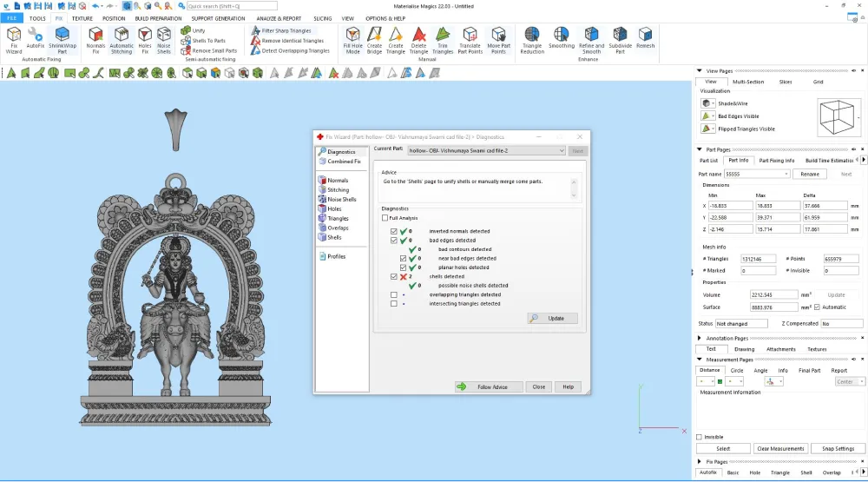
Task: Select the ShrinkWrap Part tool
Action: [62, 41]
